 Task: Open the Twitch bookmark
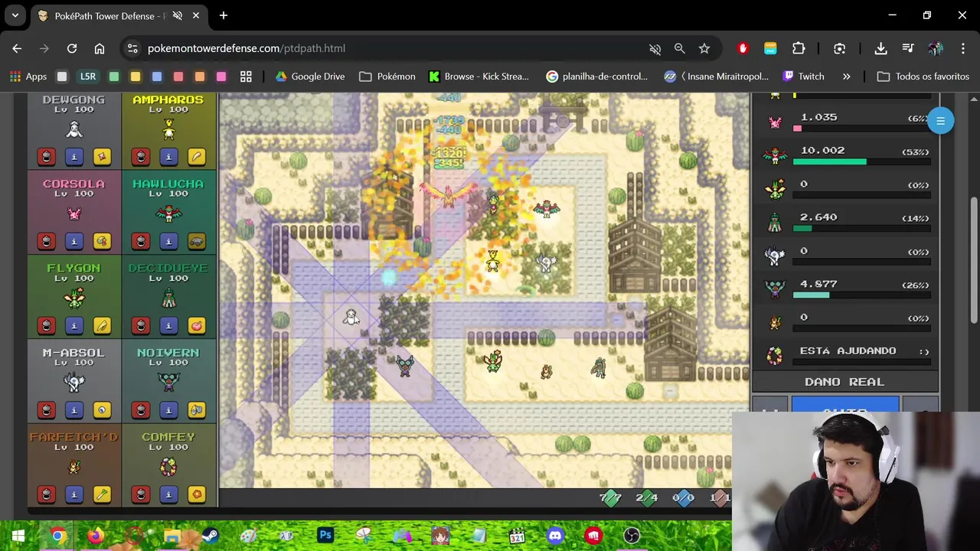[x=804, y=77]
